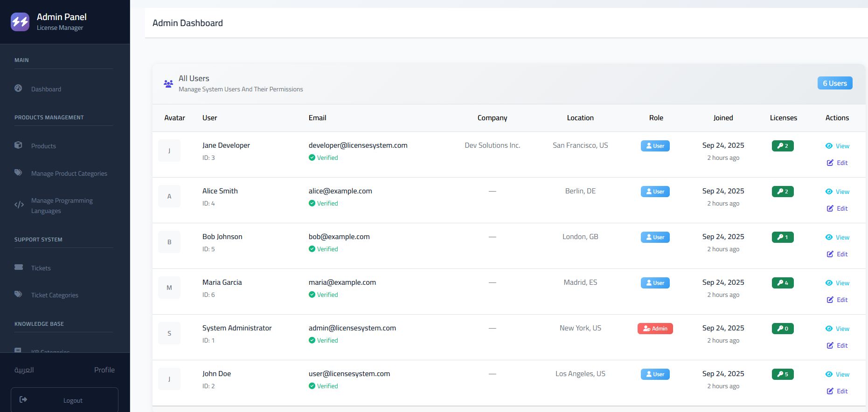Click the Tickets icon in sidebar
868x412 pixels.
19,267
